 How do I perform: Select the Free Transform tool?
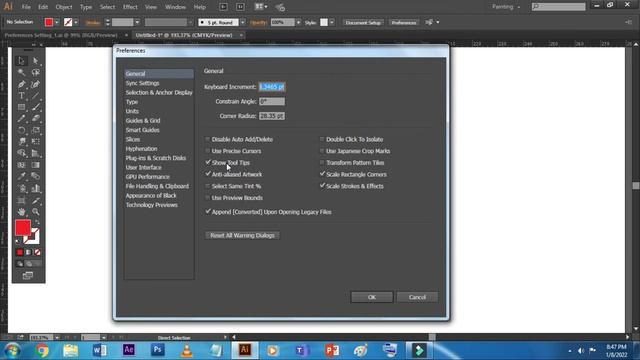[36, 142]
